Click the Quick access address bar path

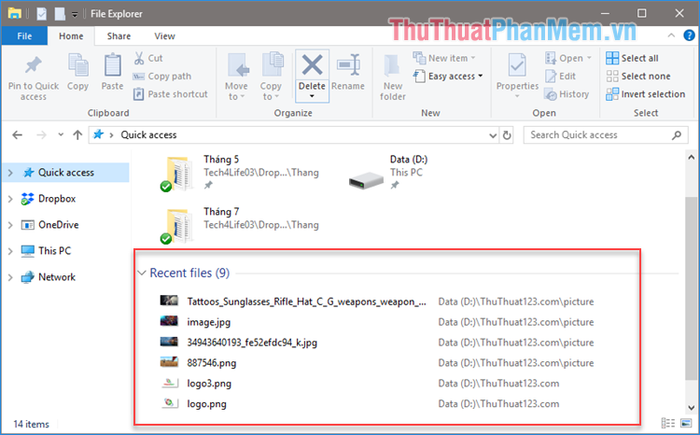coord(149,135)
